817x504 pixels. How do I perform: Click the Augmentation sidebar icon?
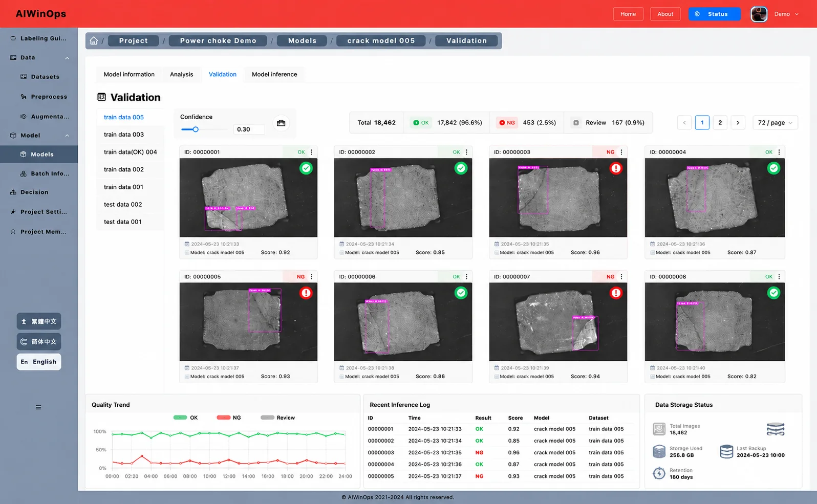24,117
